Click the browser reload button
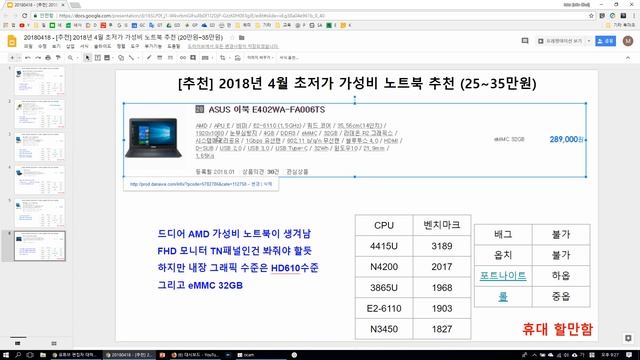The image size is (640, 360). coord(25,16)
